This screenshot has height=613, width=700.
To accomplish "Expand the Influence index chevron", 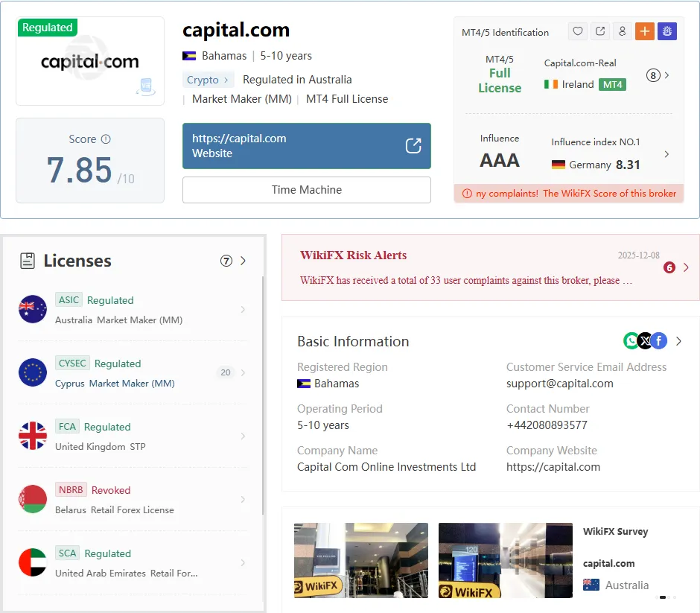I will [x=666, y=154].
